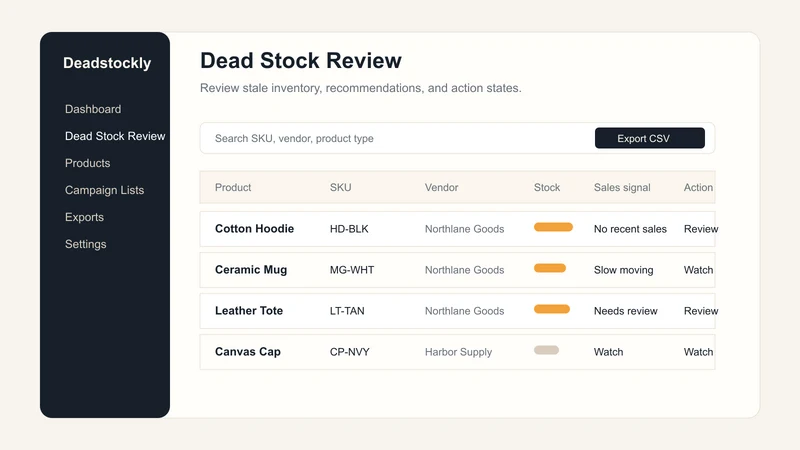
Task: Click the Product column header
Action: coord(233,187)
